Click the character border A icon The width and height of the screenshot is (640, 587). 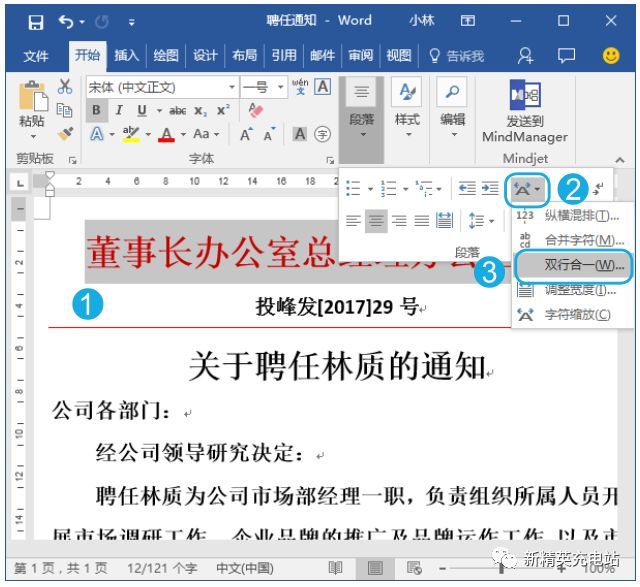click(x=322, y=87)
